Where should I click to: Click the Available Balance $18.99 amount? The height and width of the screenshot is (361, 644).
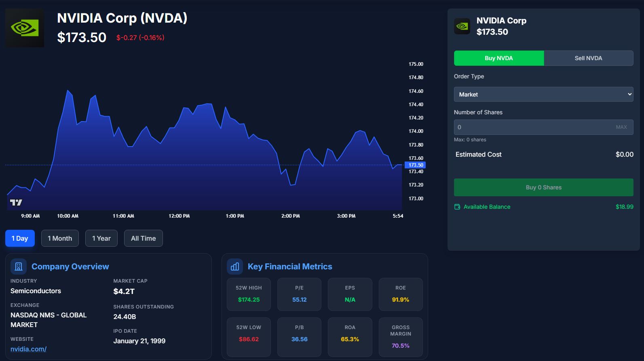625,207
